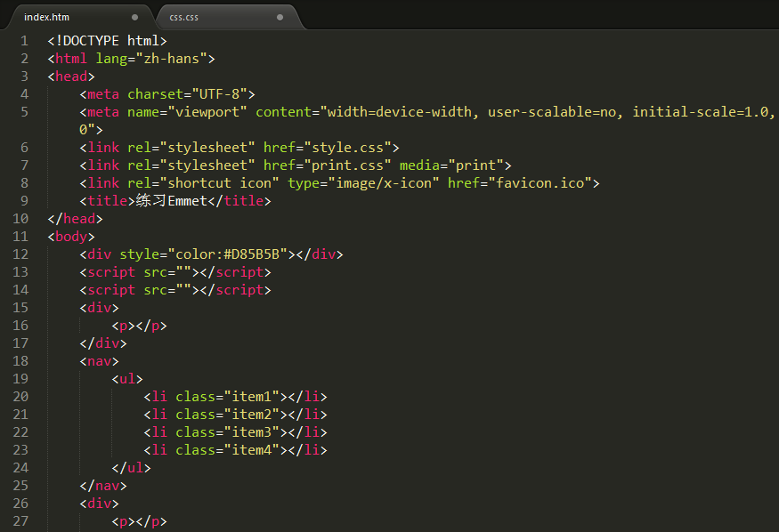Click the script tag on line 14
The image size is (779, 532).
[x=175, y=290]
